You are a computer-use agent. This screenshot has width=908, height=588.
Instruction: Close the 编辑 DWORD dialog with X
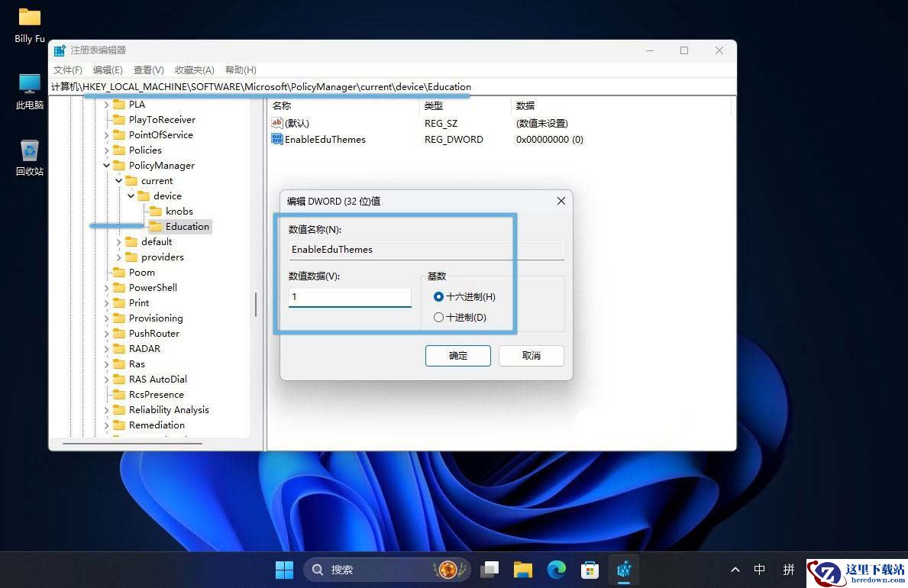click(x=561, y=201)
